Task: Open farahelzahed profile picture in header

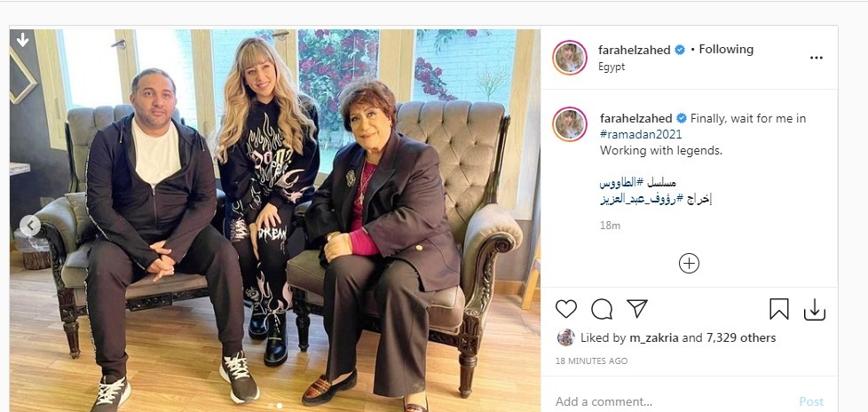Action: coord(569,58)
